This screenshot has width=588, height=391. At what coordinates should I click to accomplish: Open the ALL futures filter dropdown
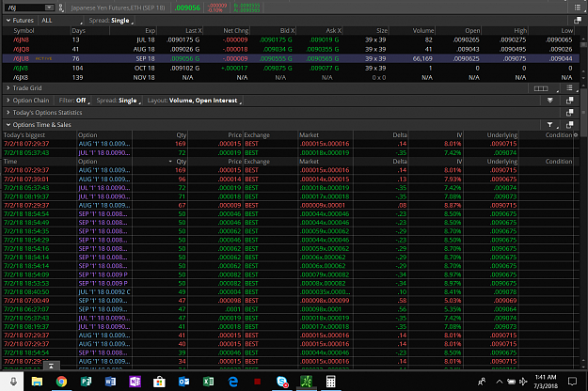(61, 21)
